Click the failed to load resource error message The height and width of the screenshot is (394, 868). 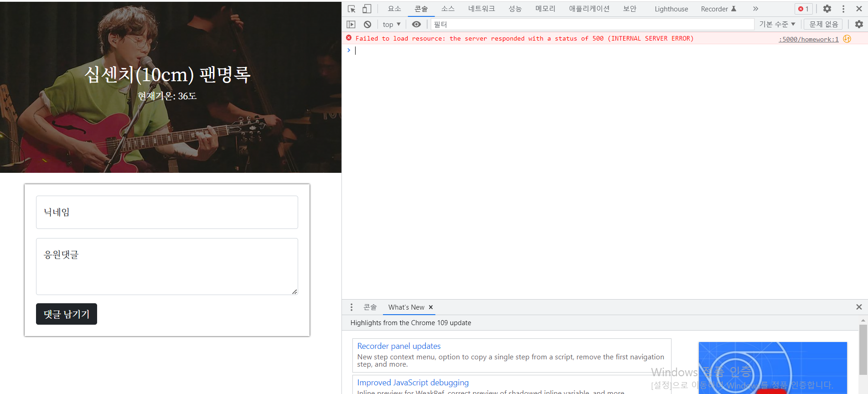click(x=524, y=39)
